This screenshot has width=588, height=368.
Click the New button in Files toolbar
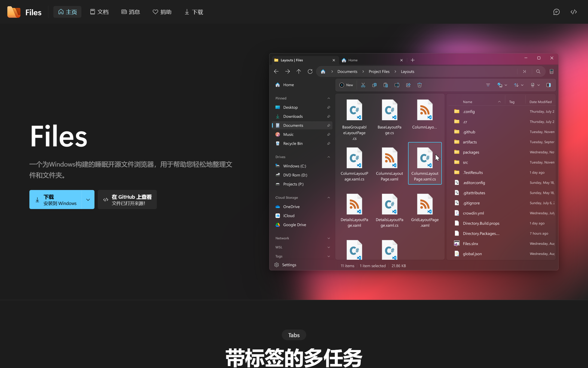click(x=346, y=85)
